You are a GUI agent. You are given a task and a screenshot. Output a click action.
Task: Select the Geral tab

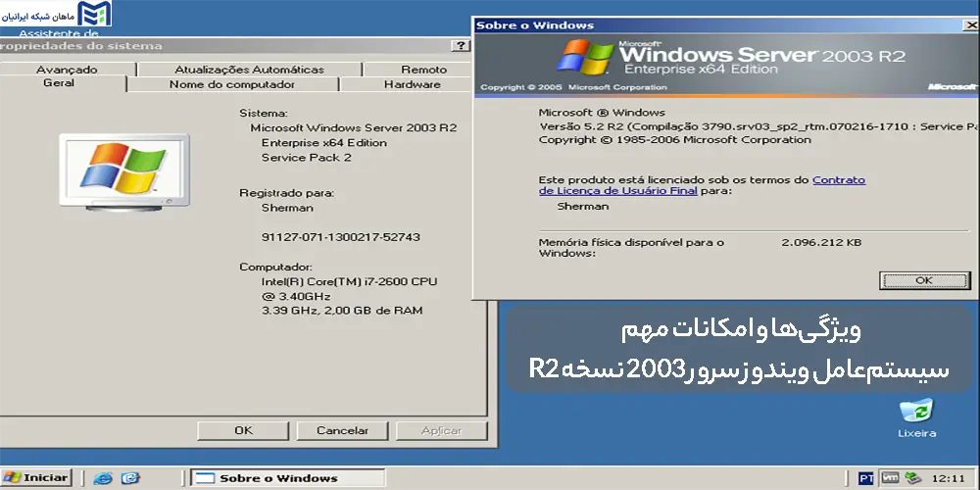[x=59, y=83]
